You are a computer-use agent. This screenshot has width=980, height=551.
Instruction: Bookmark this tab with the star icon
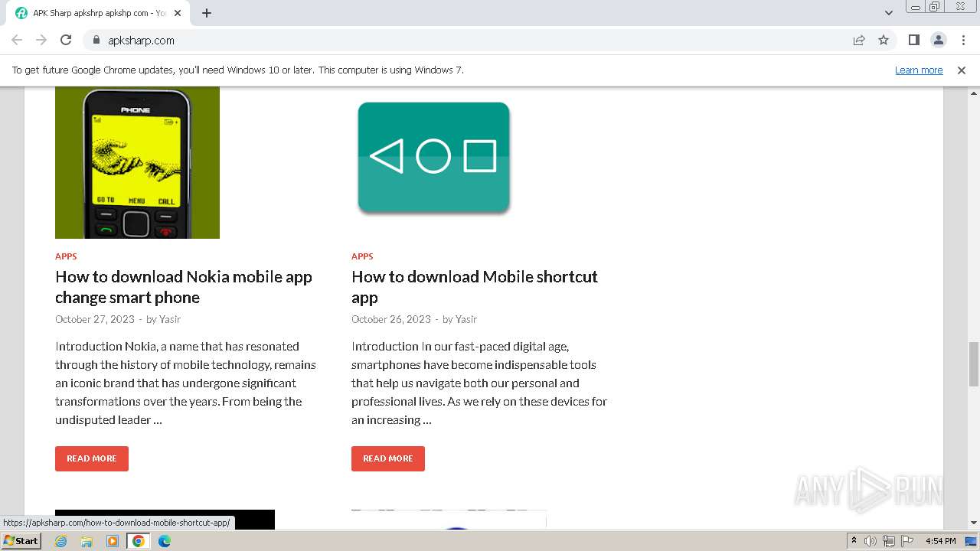click(x=884, y=40)
